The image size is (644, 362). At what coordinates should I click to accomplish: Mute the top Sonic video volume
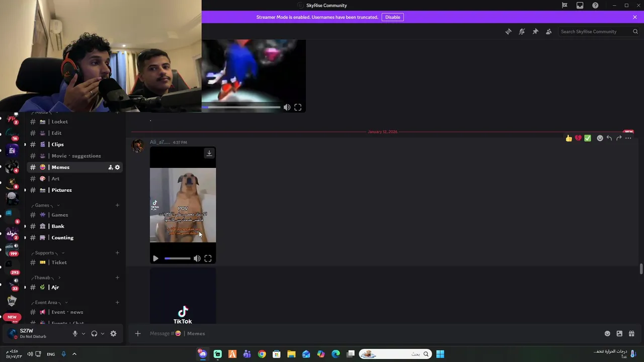click(x=287, y=107)
